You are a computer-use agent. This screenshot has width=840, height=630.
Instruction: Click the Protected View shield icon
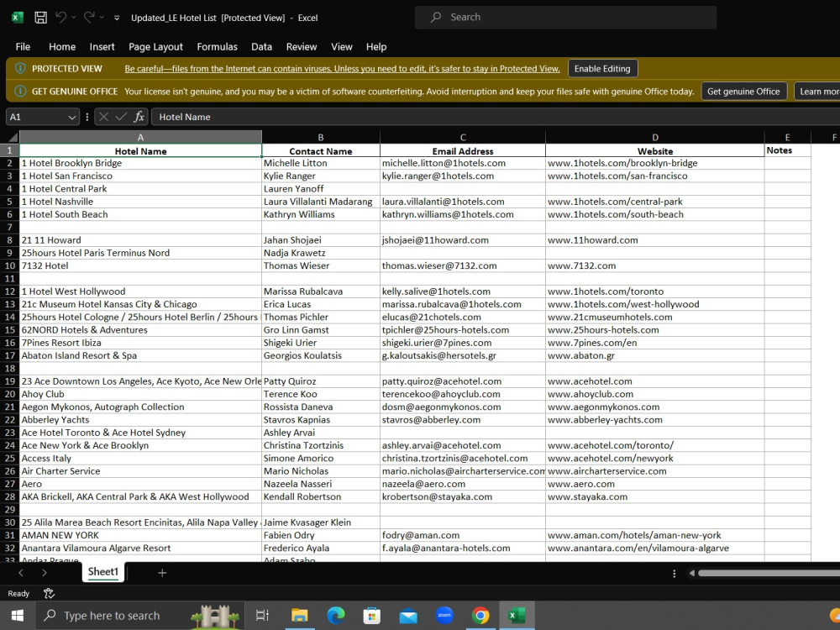click(20, 69)
